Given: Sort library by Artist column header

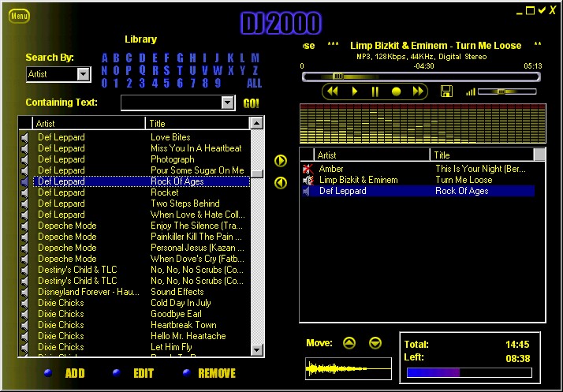Looking at the screenshot, I should point(88,123).
